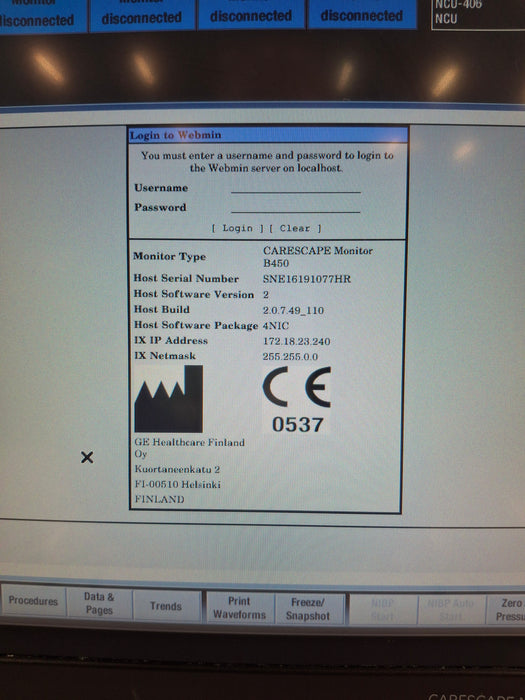
Task: Select Host Build value 2.0.7.49_110
Action: tap(293, 310)
